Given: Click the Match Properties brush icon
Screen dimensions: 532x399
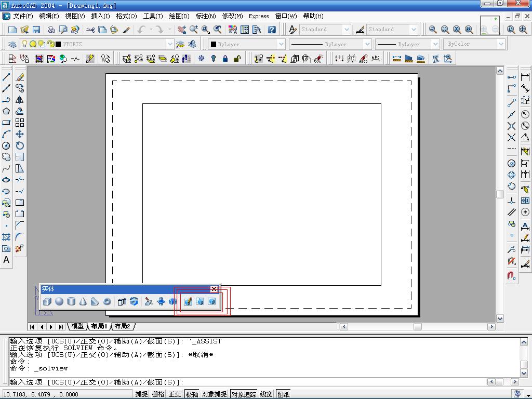Looking at the screenshot, I should 126,30.
